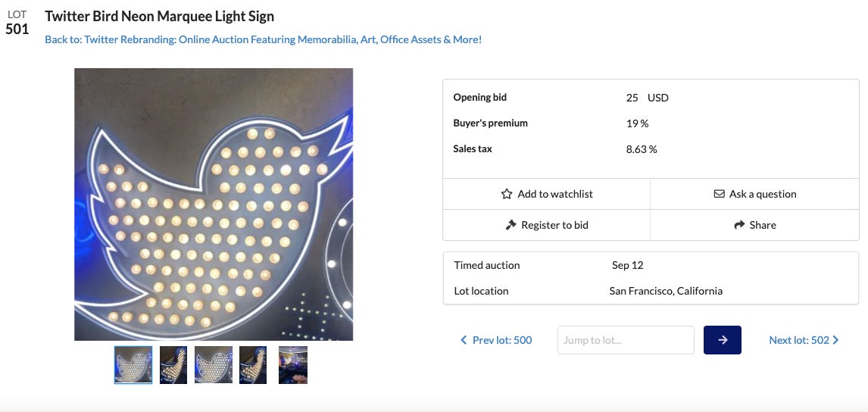Select the second thumbnail image
The width and height of the screenshot is (868, 412).
pyautogui.click(x=173, y=365)
